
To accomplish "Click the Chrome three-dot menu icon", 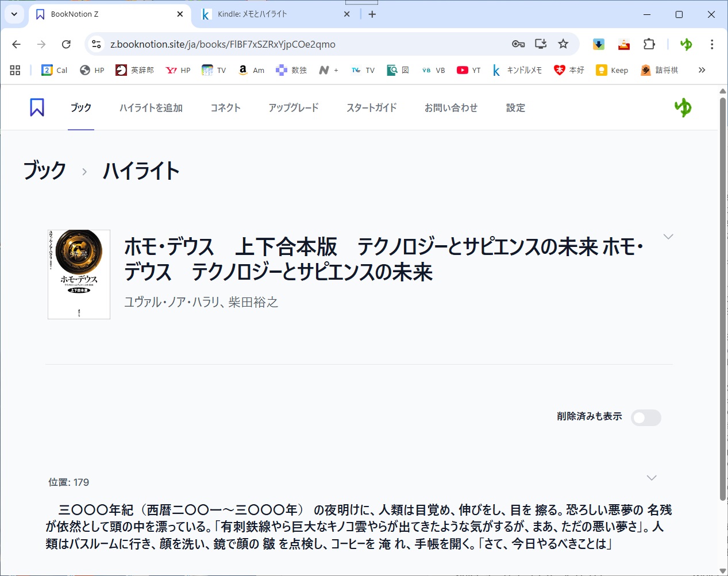I will [x=711, y=44].
